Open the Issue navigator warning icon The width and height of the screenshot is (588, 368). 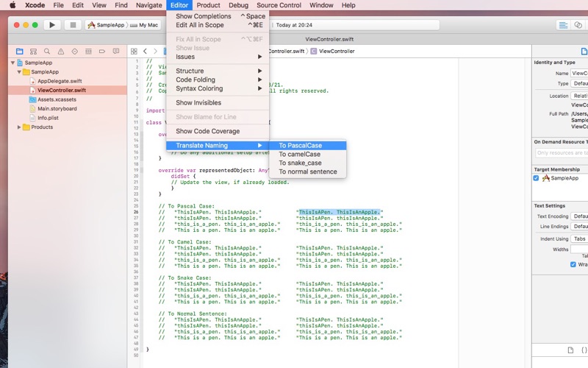coord(61,52)
